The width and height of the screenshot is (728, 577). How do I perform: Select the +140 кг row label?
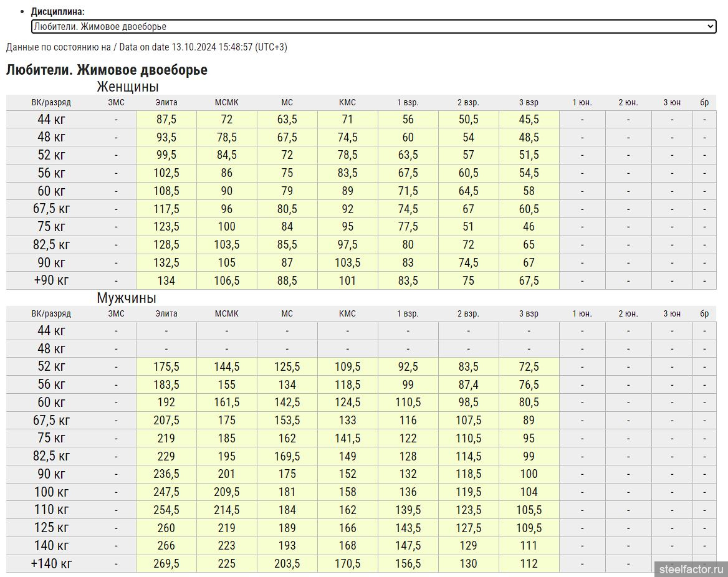click(51, 564)
